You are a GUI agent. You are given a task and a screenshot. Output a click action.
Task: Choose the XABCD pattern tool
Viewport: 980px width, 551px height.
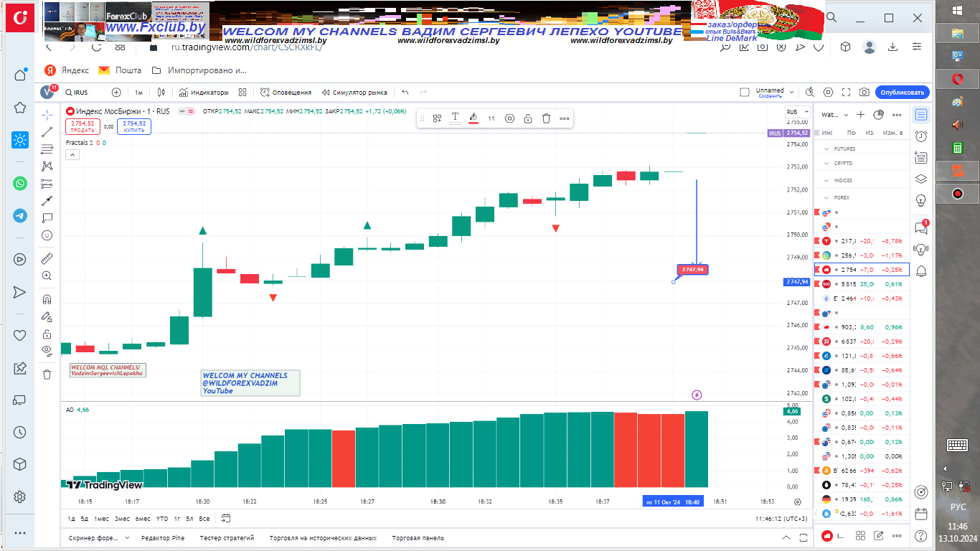[x=47, y=166]
